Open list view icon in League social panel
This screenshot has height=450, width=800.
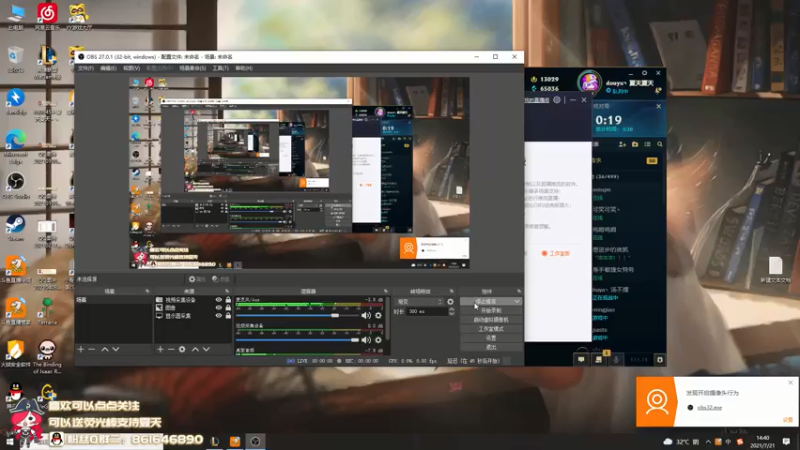pyautogui.click(x=647, y=144)
